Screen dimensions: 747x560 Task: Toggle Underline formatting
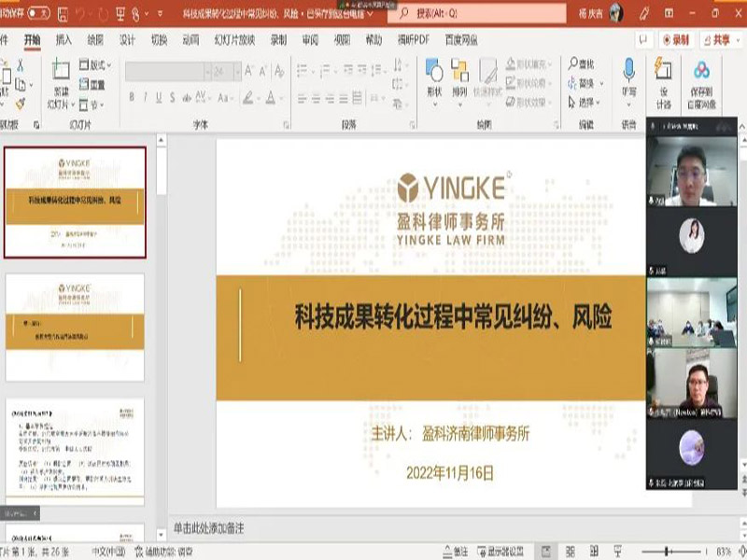coord(159,98)
